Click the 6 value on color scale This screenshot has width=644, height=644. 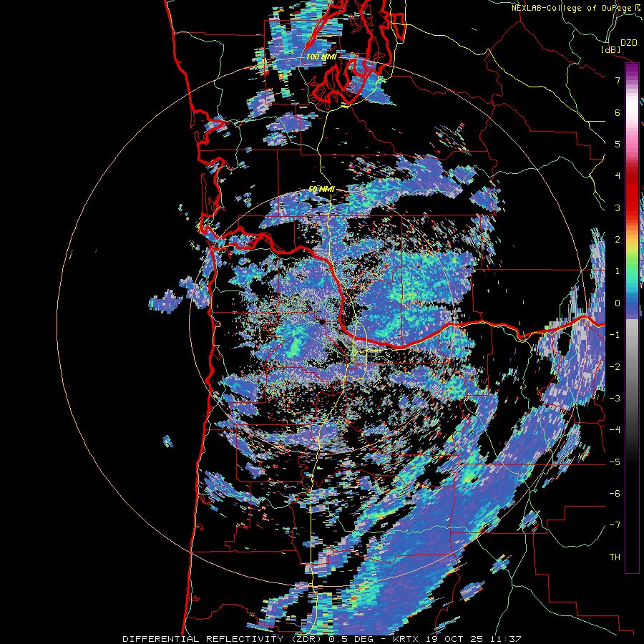(618, 112)
